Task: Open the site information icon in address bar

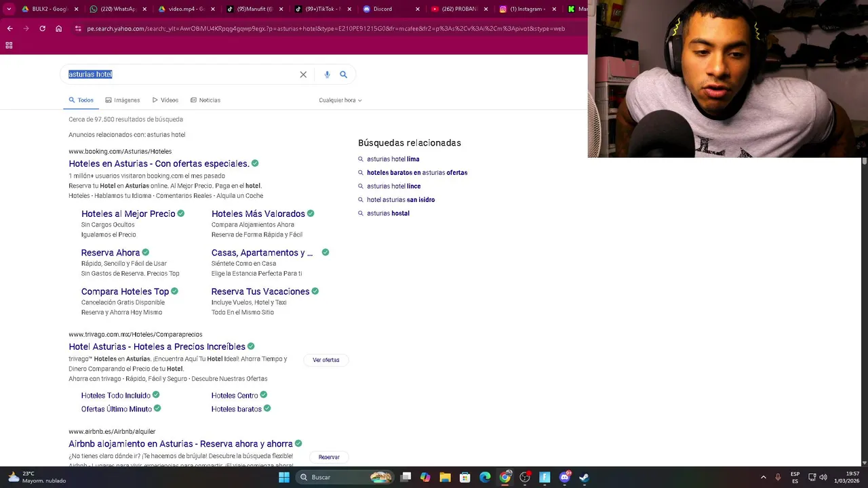Action: click(x=78, y=28)
